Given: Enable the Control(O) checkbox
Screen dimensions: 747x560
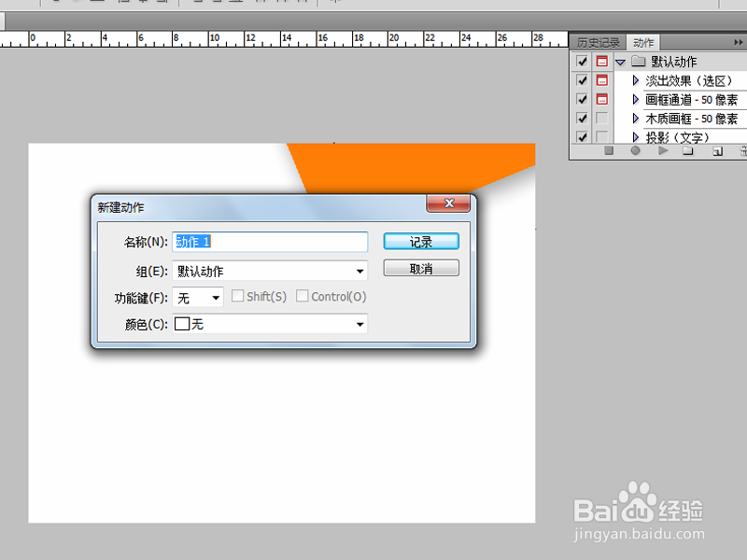Looking at the screenshot, I should 303,296.
